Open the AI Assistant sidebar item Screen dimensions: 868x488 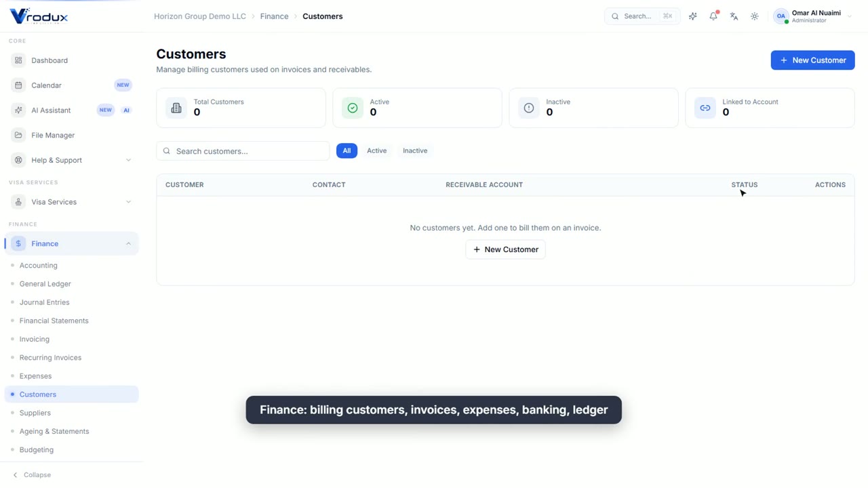pos(71,110)
